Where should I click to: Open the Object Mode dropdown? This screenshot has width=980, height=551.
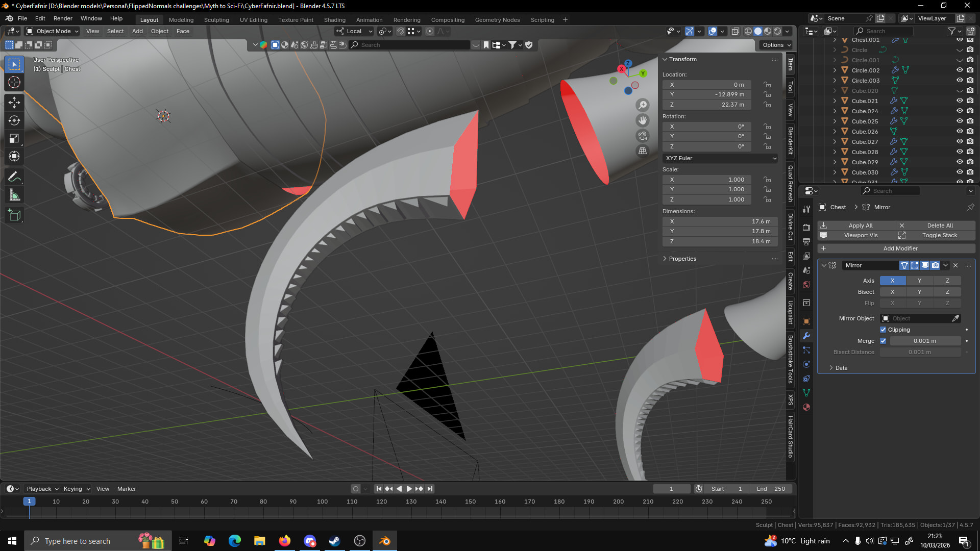[x=53, y=31]
